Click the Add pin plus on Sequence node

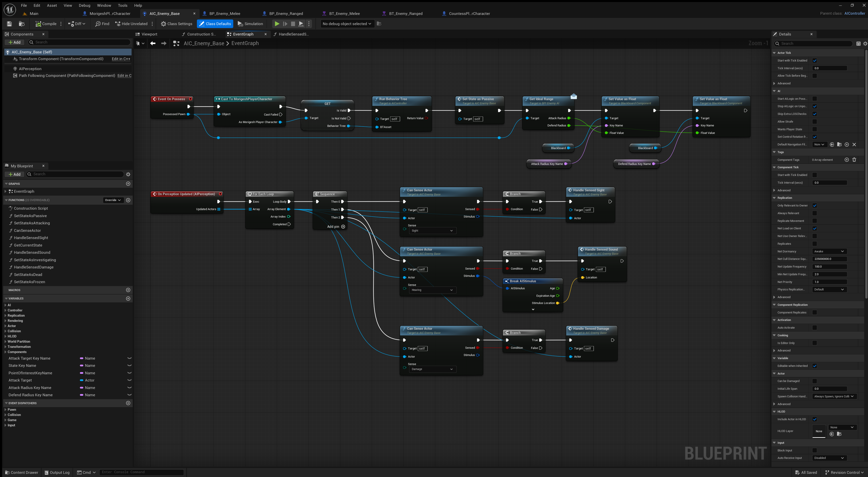(343, 227)
